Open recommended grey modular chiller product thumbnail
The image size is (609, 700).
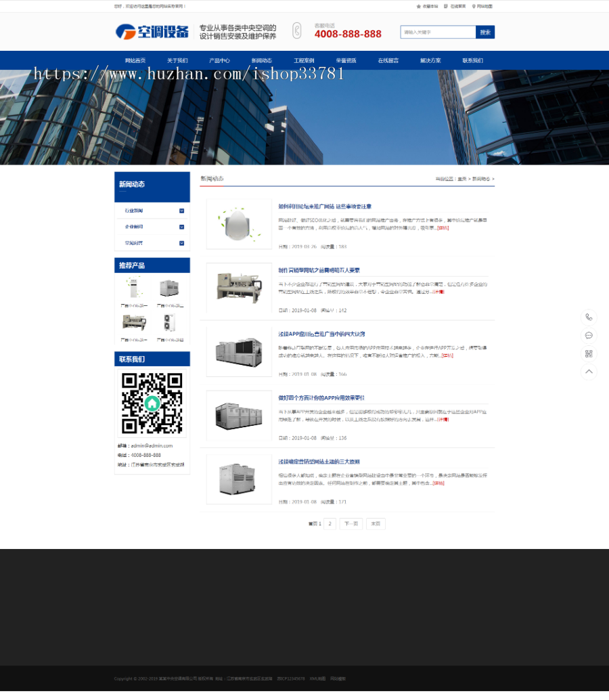(x=170, y=288)
